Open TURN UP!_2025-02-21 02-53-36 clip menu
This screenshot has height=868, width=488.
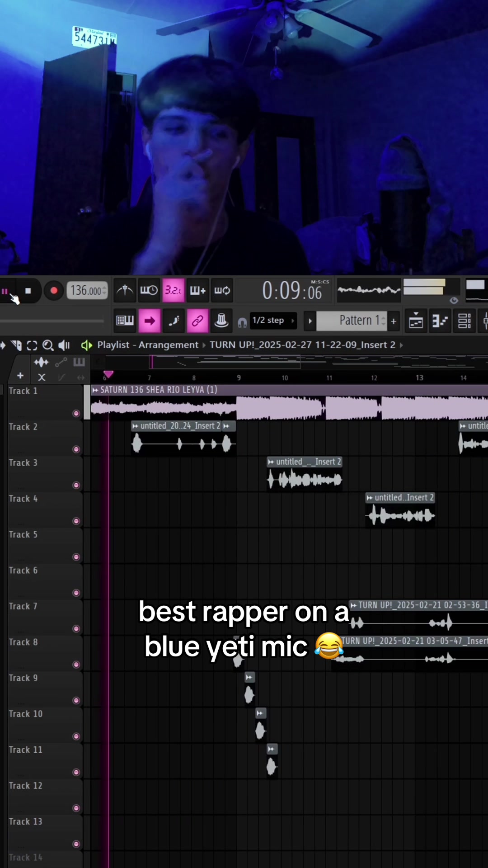click(354, 605)
